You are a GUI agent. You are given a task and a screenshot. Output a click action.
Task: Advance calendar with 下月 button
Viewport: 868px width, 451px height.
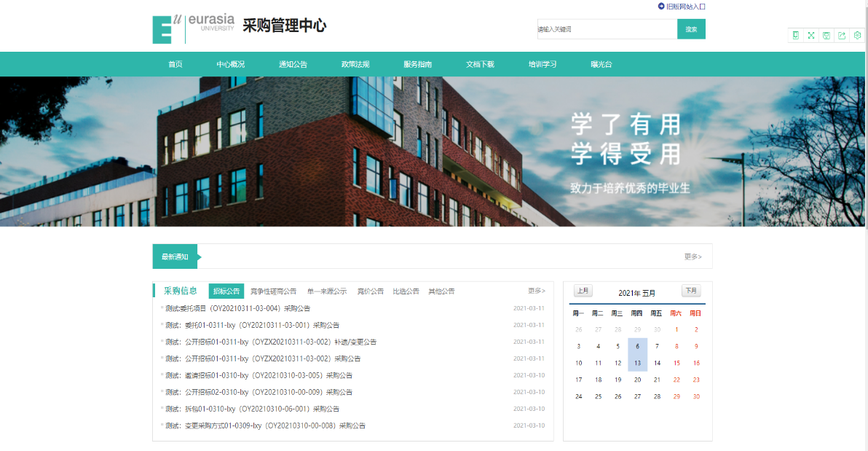tap(691, 291)
